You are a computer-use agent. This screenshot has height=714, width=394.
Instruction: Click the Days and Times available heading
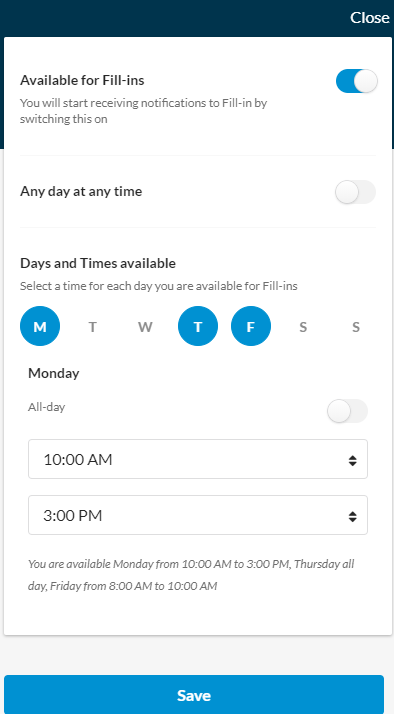click(98, 263)
